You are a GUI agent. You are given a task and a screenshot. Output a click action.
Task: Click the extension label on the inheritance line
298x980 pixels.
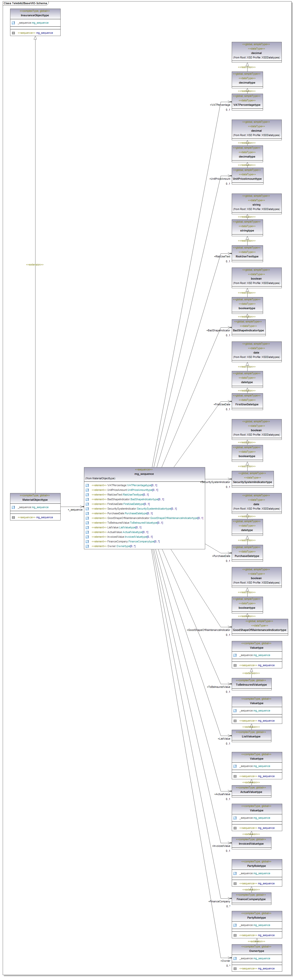[34, 265]
